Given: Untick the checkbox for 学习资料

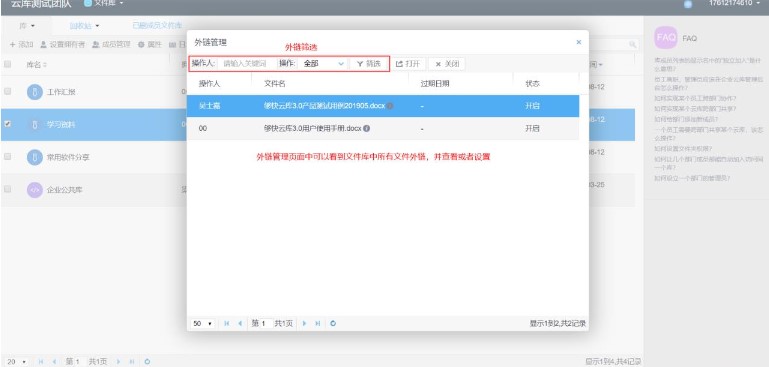Looking at the screenshot, I should click(7, 124).
